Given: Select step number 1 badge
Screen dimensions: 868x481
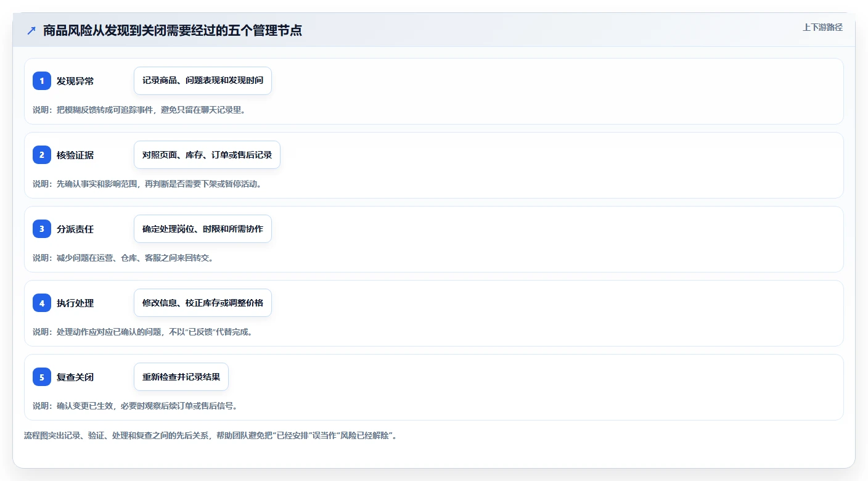Looking at the screenshot, I should click(42, 81).
